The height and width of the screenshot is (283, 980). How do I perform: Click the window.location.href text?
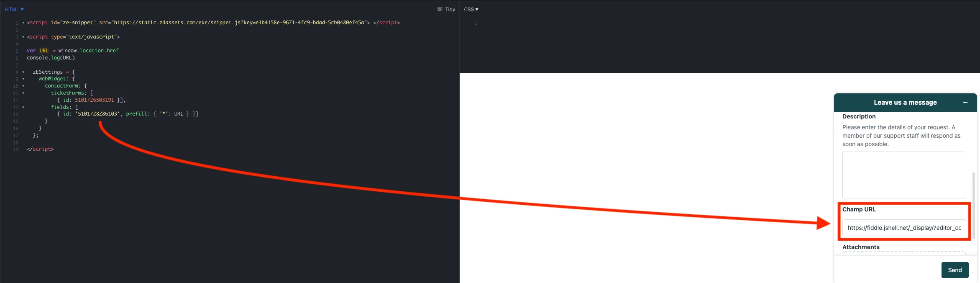click(89, 51)
